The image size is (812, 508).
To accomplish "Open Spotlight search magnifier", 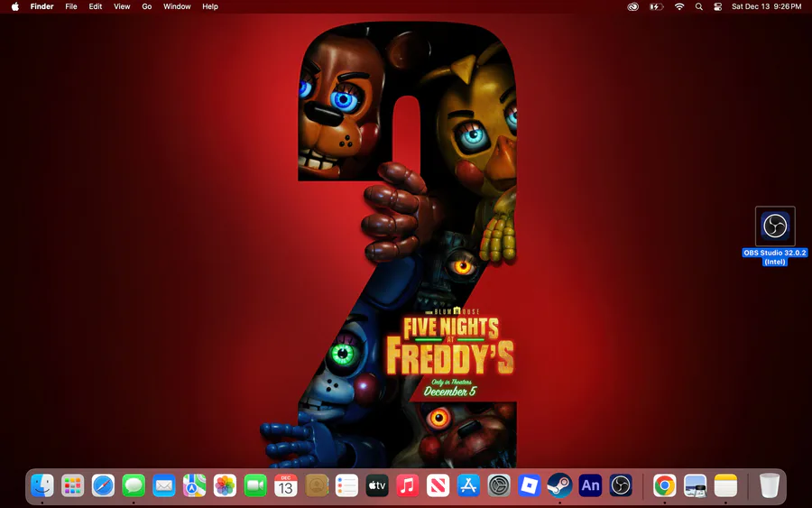I will coord(699,6).
